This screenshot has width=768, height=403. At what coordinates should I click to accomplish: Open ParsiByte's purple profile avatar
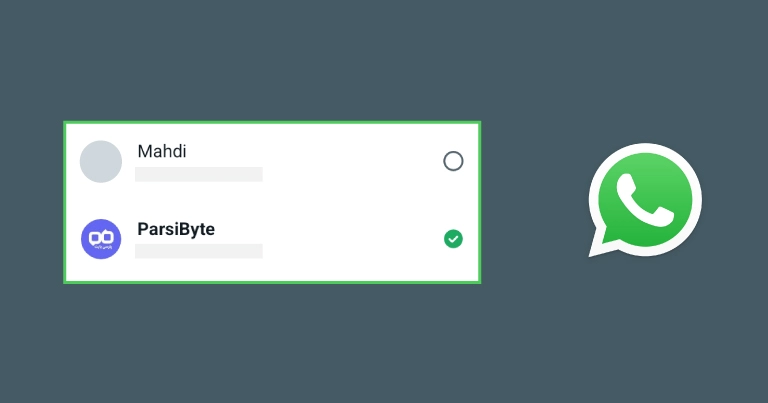pos(101,239)
